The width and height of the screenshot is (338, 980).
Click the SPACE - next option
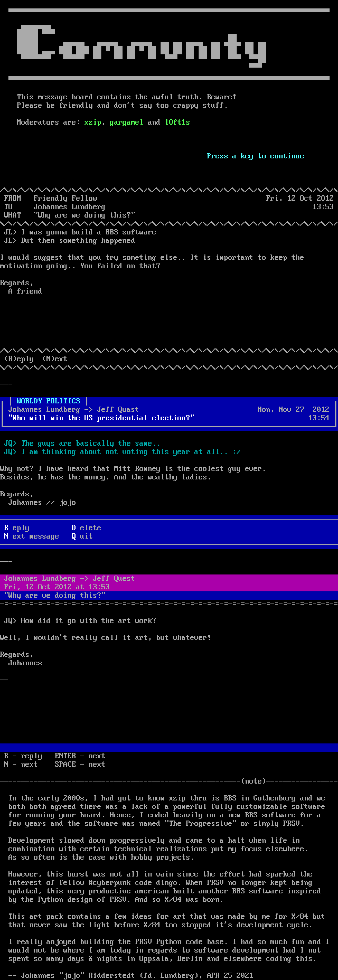pos(80,764)
